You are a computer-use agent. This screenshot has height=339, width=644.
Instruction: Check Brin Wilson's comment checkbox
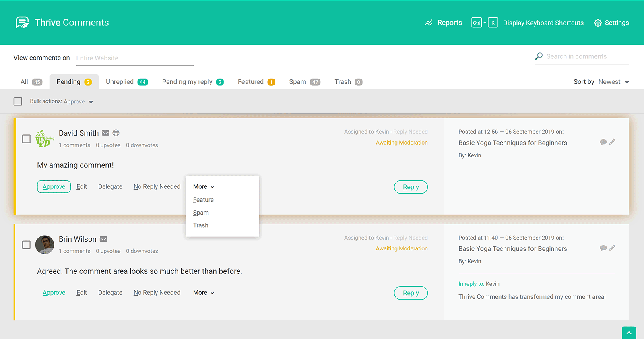pos(26,245)
